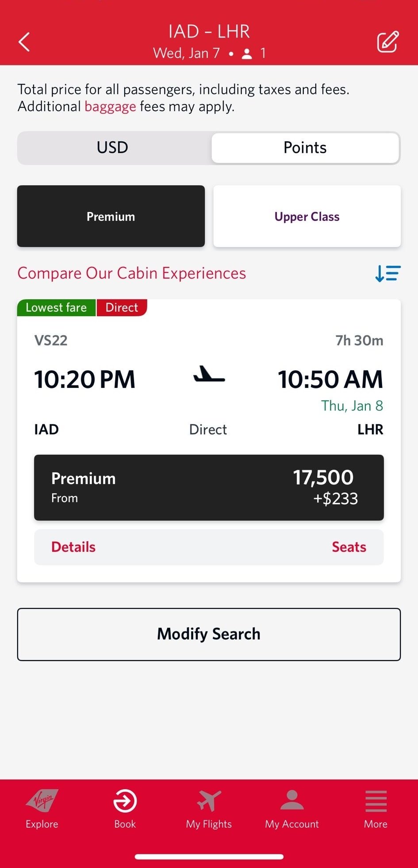Tap the edit search pencil icon
The width and height of the screenshot is (418, 868).
[x=387, y=42]
